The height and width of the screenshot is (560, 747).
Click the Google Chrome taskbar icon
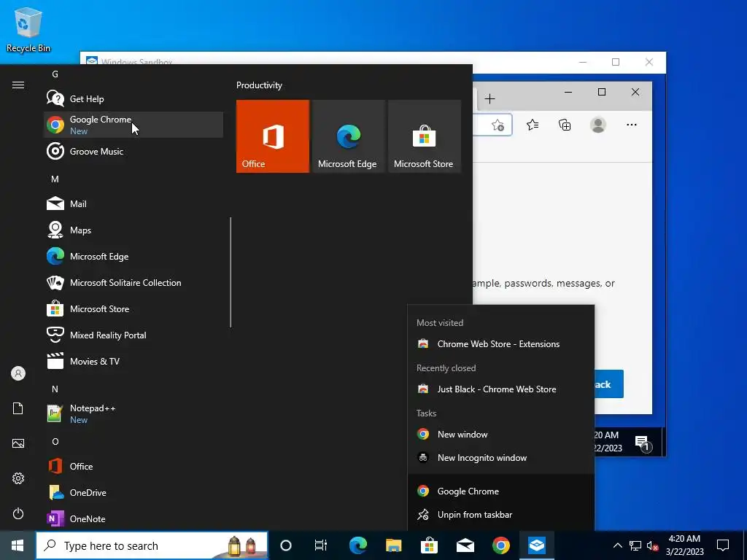tap(501, 545)
